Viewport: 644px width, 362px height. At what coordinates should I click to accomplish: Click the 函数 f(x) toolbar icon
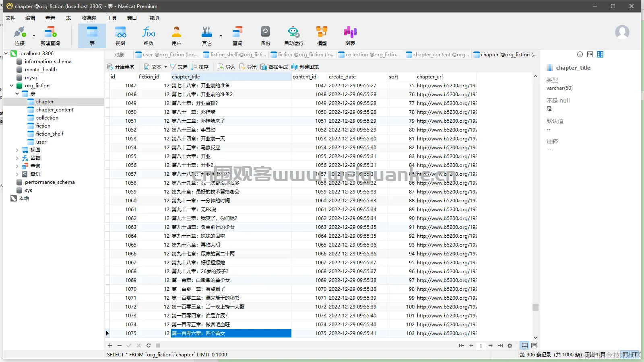coord(149,36)
